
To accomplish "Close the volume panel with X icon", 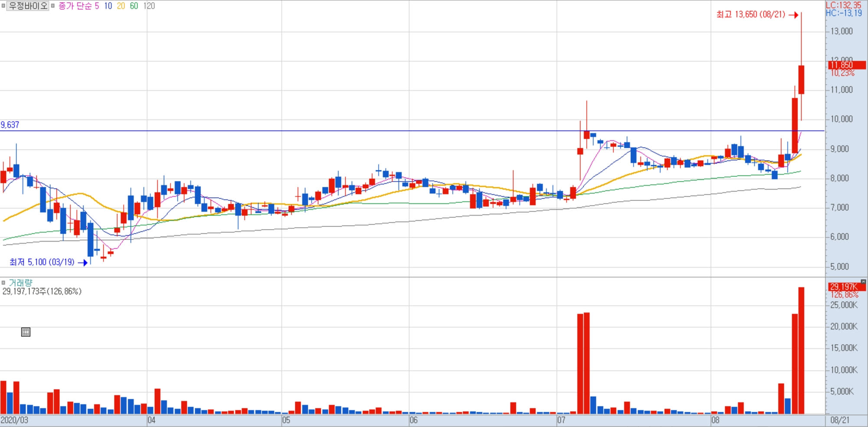I will click(863, 282).
